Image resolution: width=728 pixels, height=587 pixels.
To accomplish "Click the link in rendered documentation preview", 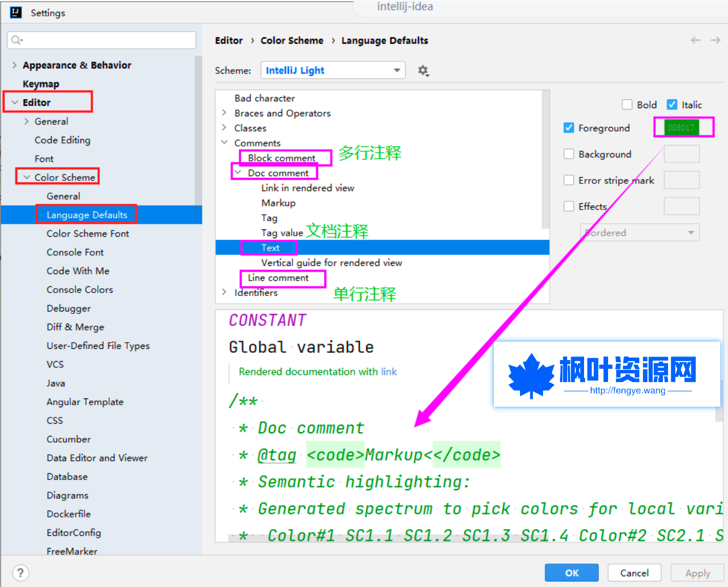I will click(x=389, y=371).
